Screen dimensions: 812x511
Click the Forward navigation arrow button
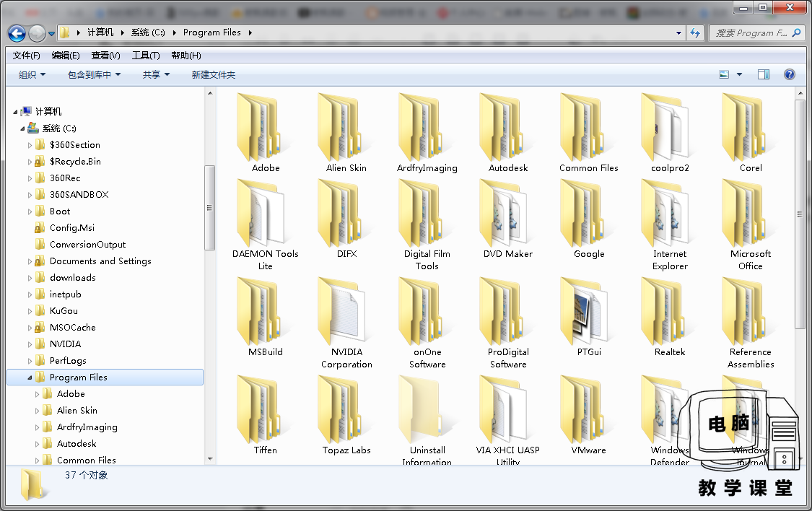(x=37, y=34)
